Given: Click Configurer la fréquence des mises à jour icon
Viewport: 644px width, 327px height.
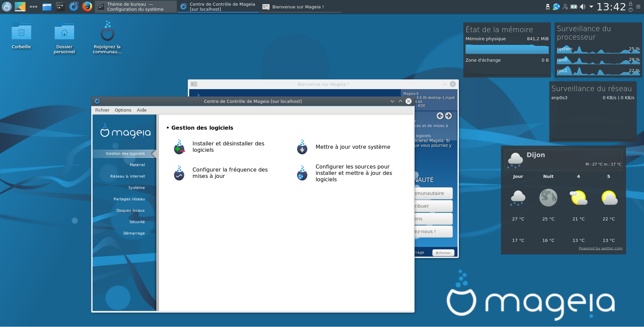Looking at the screenshot, I should click(179, 173).
